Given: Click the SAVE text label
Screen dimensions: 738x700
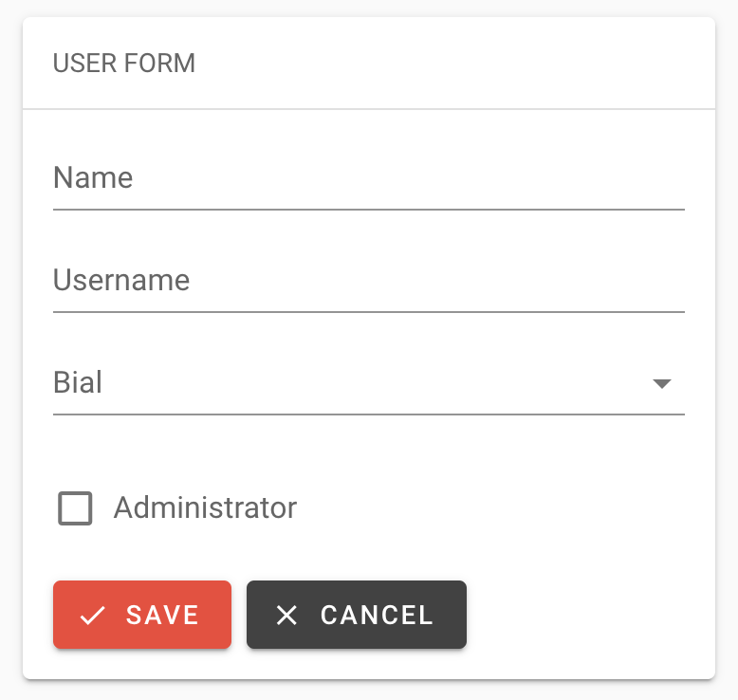Looking at the screenshot, I should click(162, 616).
